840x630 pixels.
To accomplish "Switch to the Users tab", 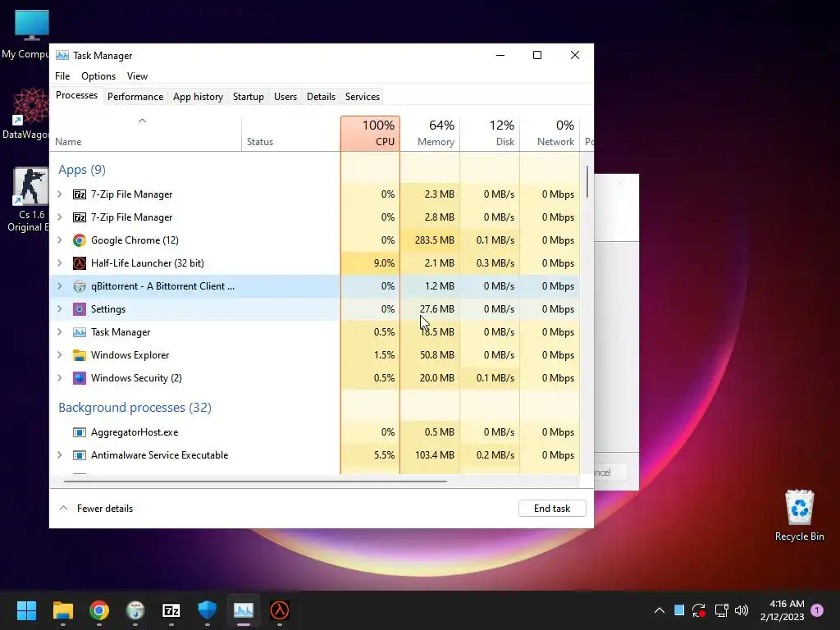I will pyautogui.click(x=285, y=97).
